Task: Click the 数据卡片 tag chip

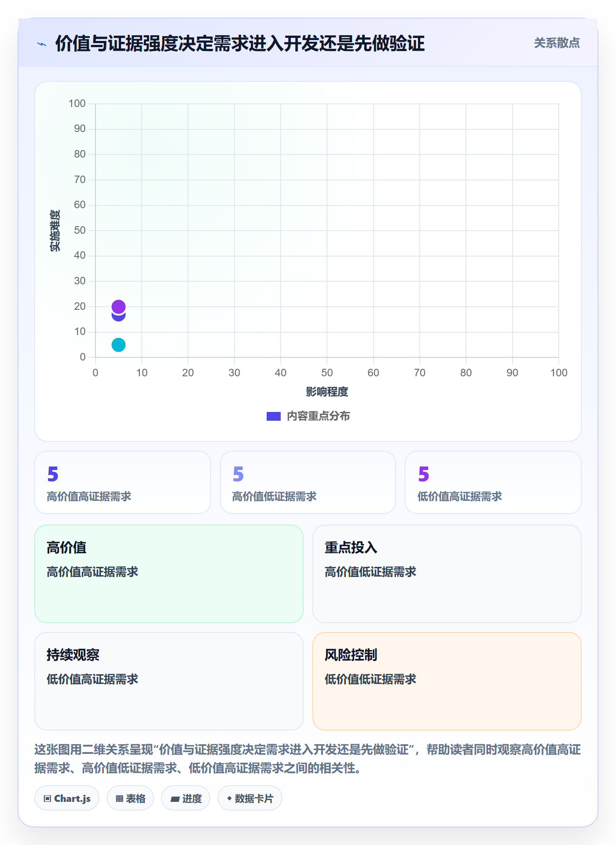Action: (250, 798)
